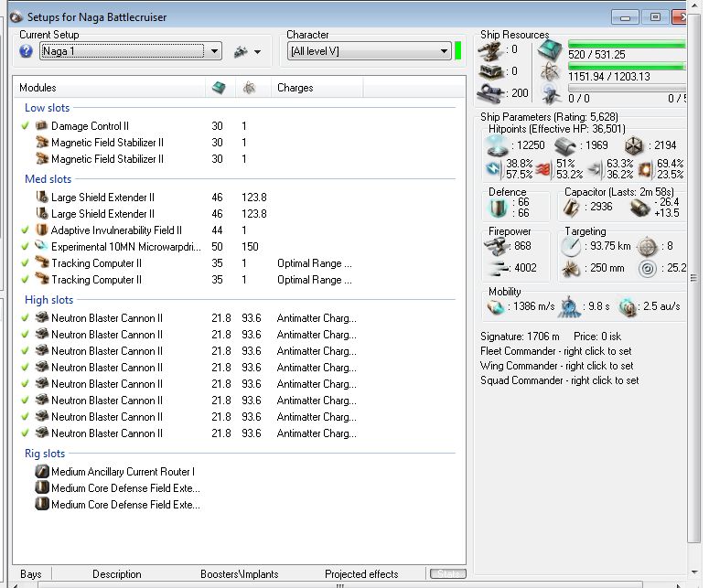The width and height of the screenshot is (709, 588).
Task: Switch to the Description tab
Action: click(x=117, y=574)
